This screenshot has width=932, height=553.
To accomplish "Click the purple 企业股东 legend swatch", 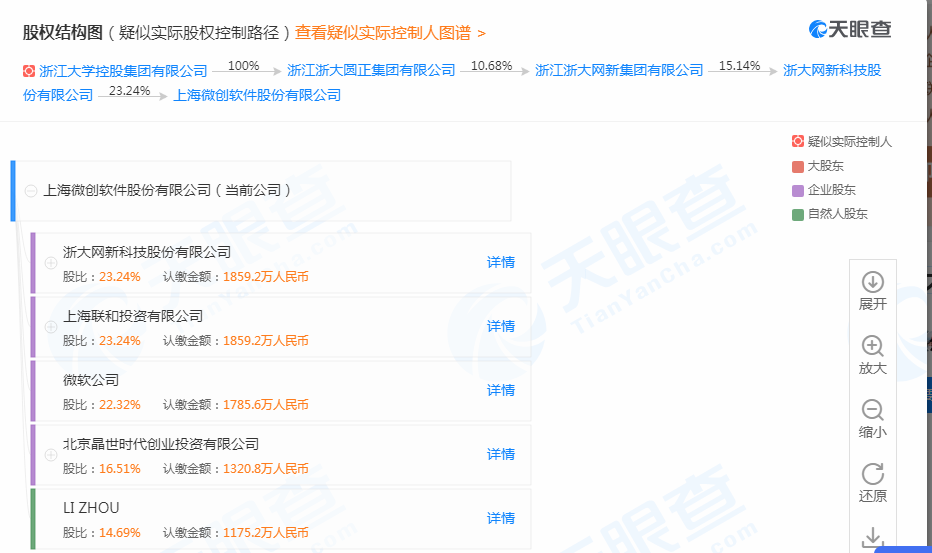I will pos(798,191).
